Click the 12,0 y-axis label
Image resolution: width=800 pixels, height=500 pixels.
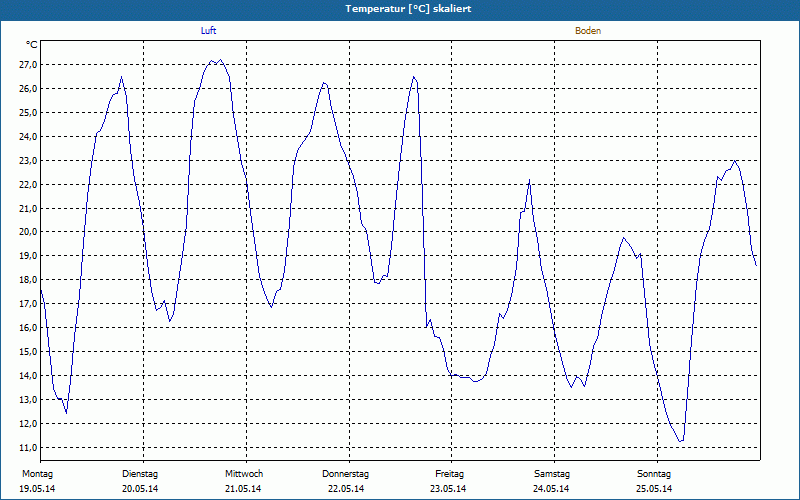[x=28, y=423]
